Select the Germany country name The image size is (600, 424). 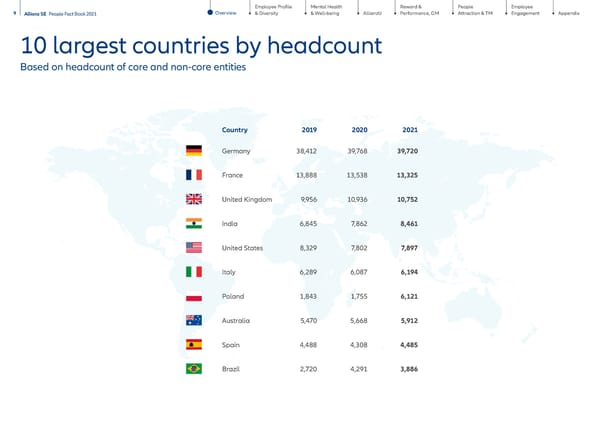(236, 151)
